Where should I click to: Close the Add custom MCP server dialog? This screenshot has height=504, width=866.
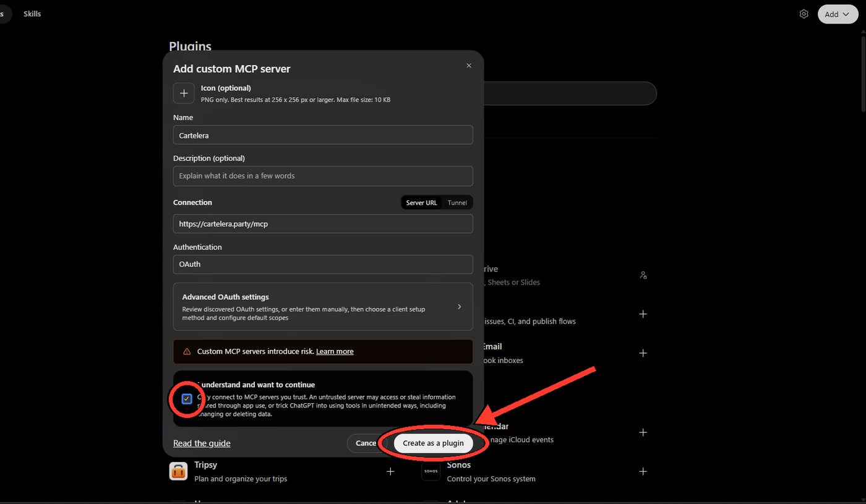469,66
